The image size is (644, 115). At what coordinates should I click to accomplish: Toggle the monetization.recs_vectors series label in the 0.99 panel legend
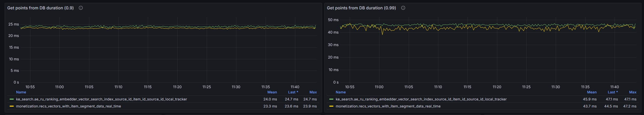pyautogui.click(x=388, y=106)
